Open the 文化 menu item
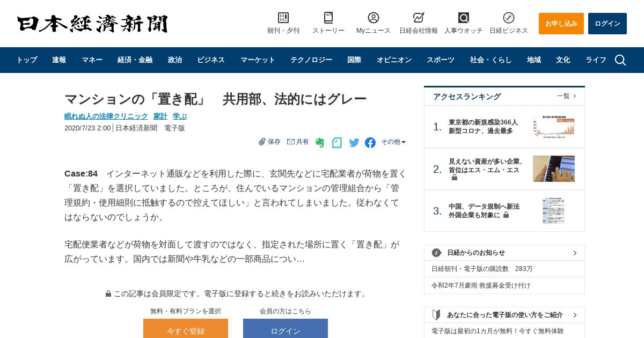The height and width of the screenshot is (338, 644). (563, 60)
